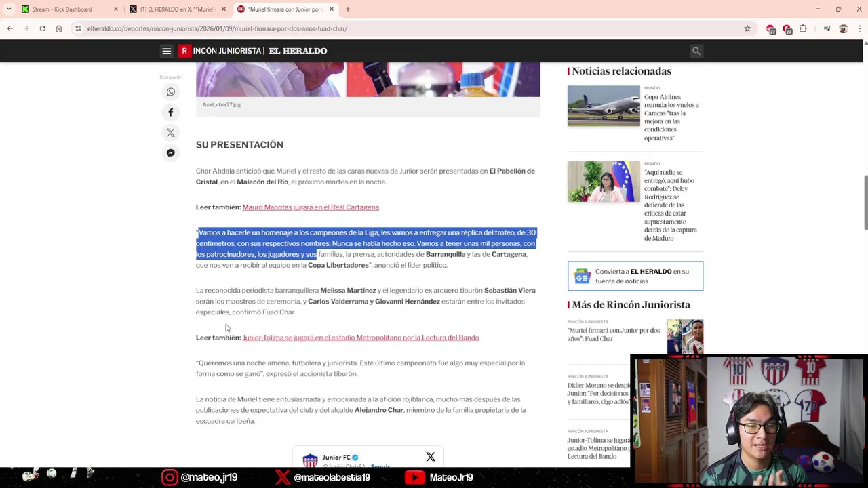Open the tab search dropdown arrow
This screenshot has width=868, height=488.
(9, 9)
